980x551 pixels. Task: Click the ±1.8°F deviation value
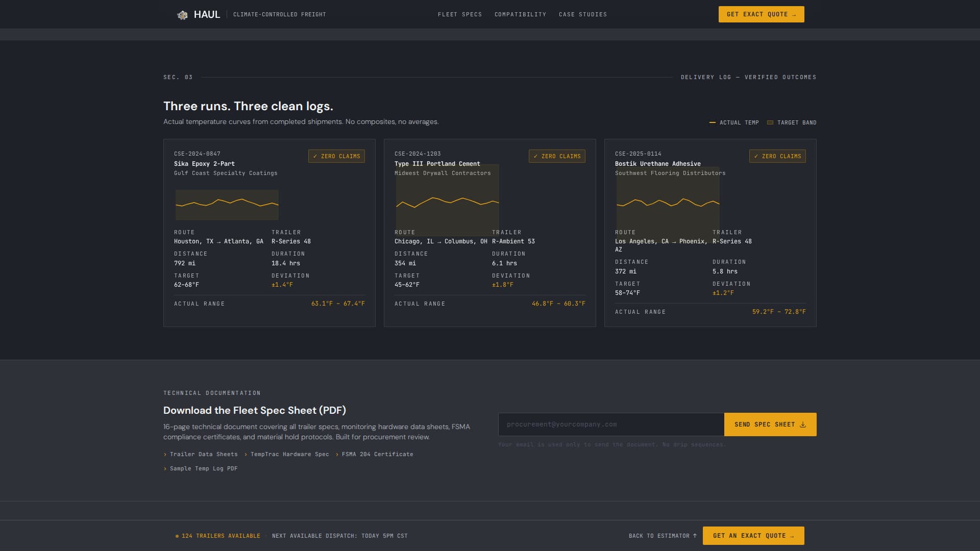tap(503, 285)
